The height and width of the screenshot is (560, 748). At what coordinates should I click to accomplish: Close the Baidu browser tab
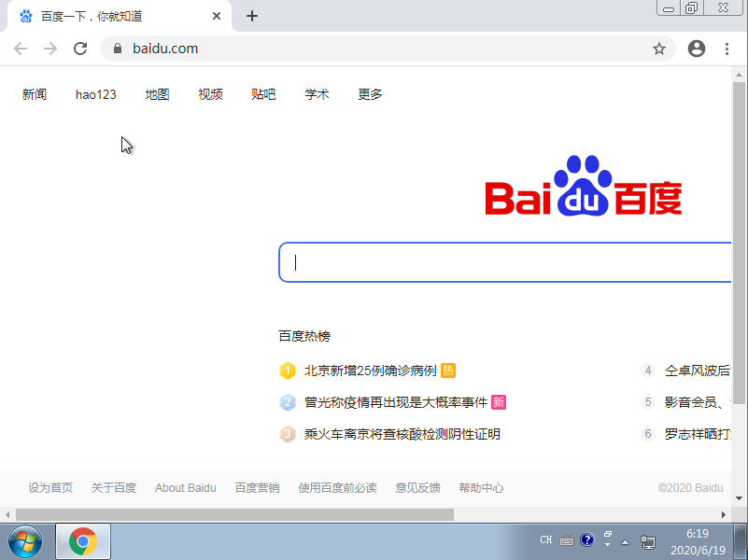218,16
